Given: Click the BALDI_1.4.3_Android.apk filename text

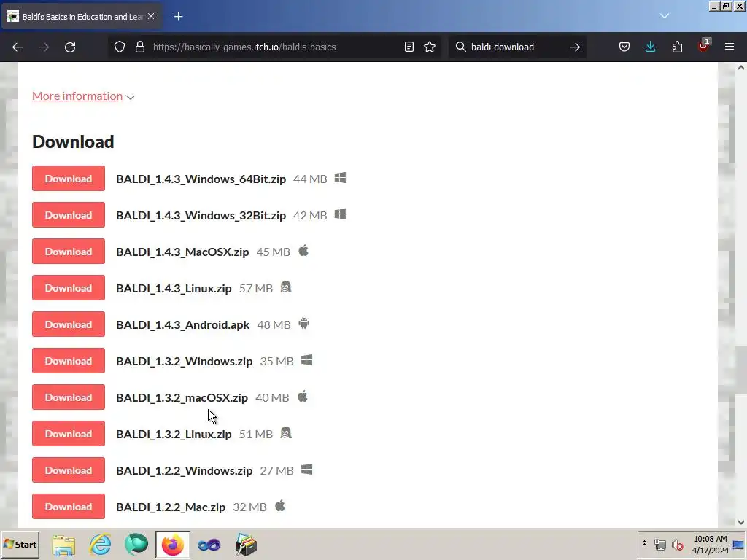Looking at the screenshot, I should point(182,324).
